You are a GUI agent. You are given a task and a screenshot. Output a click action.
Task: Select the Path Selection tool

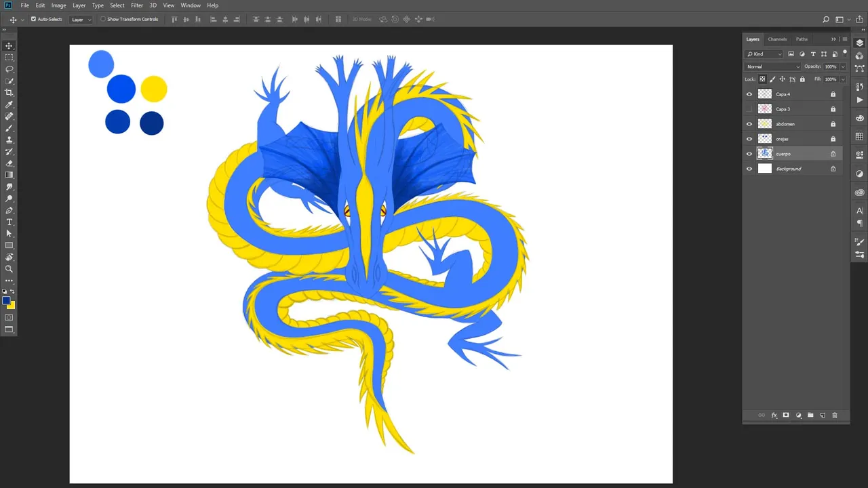pos(9,234)
